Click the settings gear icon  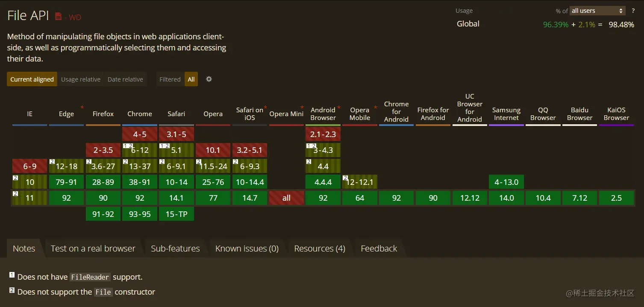[209, 79]
